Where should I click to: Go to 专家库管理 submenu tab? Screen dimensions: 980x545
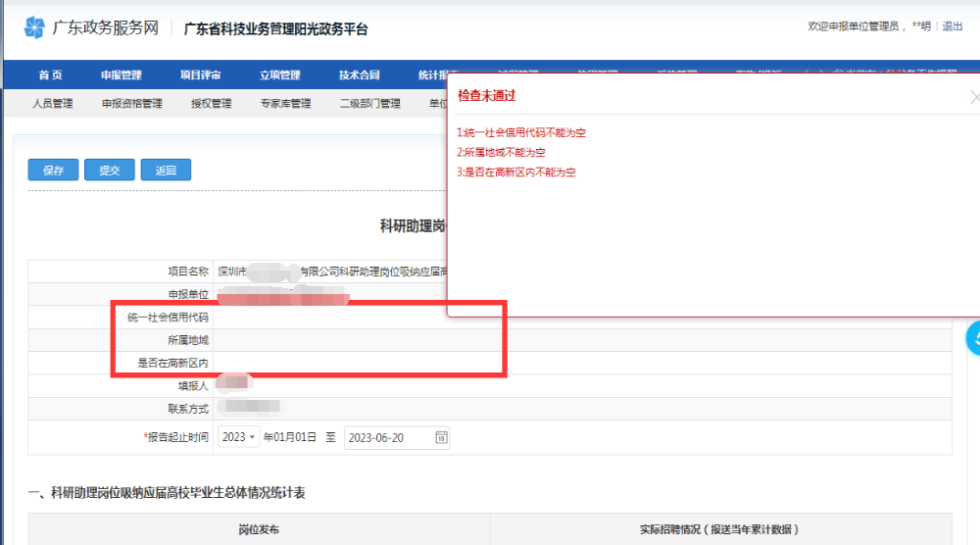tap(285, 104)
